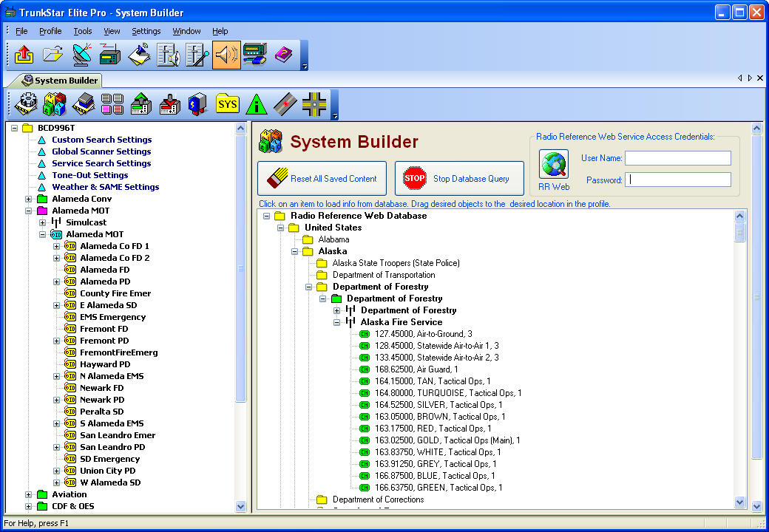The height and width of the screenshot is (532, 769).
Task: Click the green triangle info icon
Action: 257,104
